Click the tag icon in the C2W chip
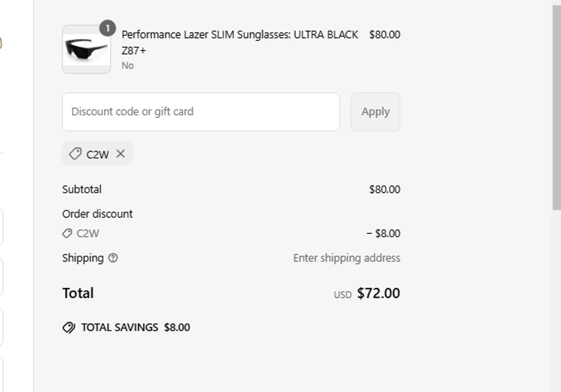561x392 pixels. click(75, 154)
